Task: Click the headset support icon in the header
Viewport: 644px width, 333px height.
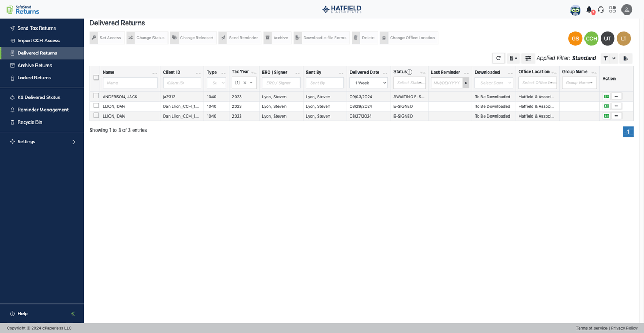Action: pyautogui.click(x=601, y=9)
